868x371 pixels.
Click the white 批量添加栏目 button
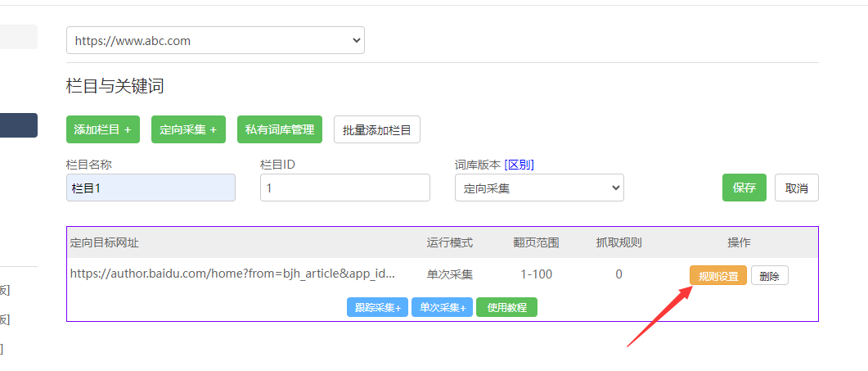pyautogui.click(x=376, y=129)
